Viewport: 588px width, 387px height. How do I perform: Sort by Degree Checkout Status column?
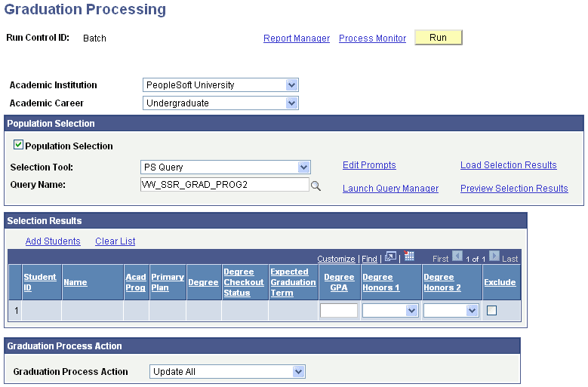coord(244,282)
